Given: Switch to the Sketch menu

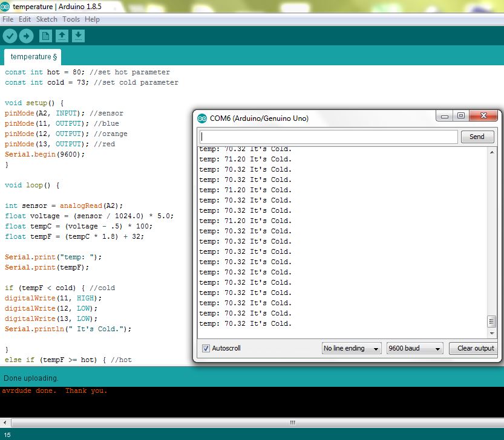Looking at the screenshot, I should tap(46, 19).
